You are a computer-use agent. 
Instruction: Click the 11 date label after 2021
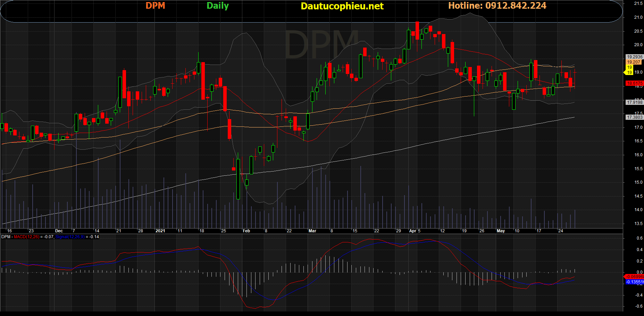point(180,231)
